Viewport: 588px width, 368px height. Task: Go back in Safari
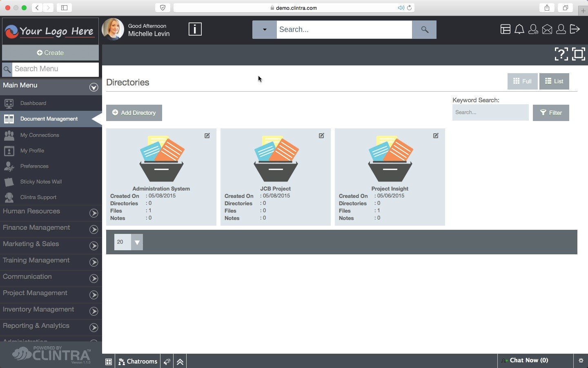click(37, 8)
